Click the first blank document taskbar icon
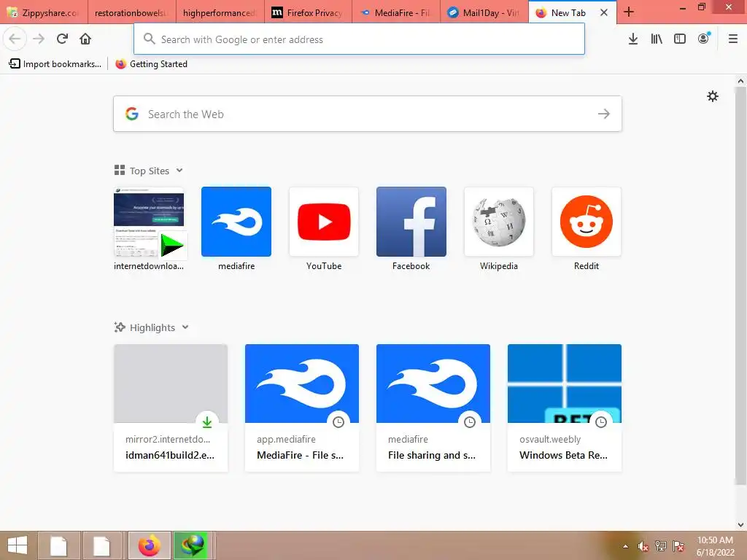 (x=58, y=545)
